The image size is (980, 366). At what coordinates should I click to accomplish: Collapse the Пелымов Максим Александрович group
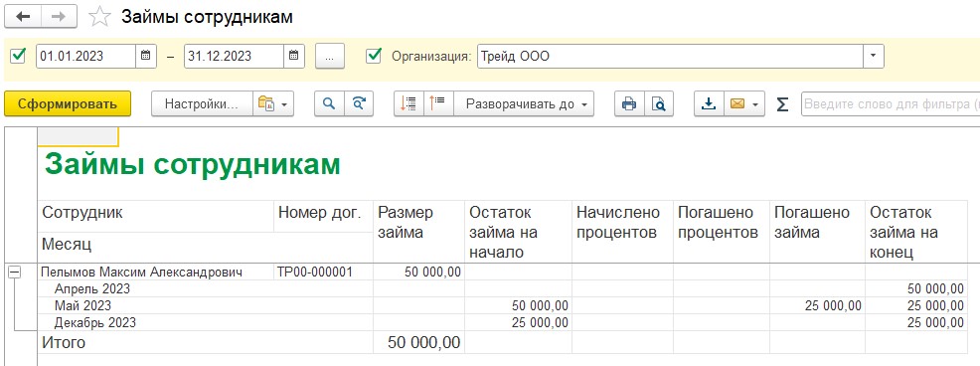tap(13, 273)
